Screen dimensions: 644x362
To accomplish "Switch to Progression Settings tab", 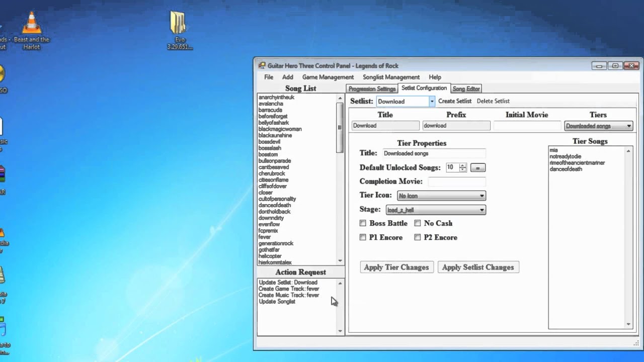I will click(x=372, y=89).
